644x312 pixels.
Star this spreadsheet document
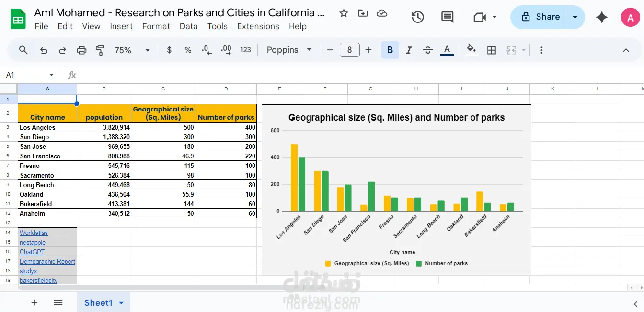[x=344, y=13]
